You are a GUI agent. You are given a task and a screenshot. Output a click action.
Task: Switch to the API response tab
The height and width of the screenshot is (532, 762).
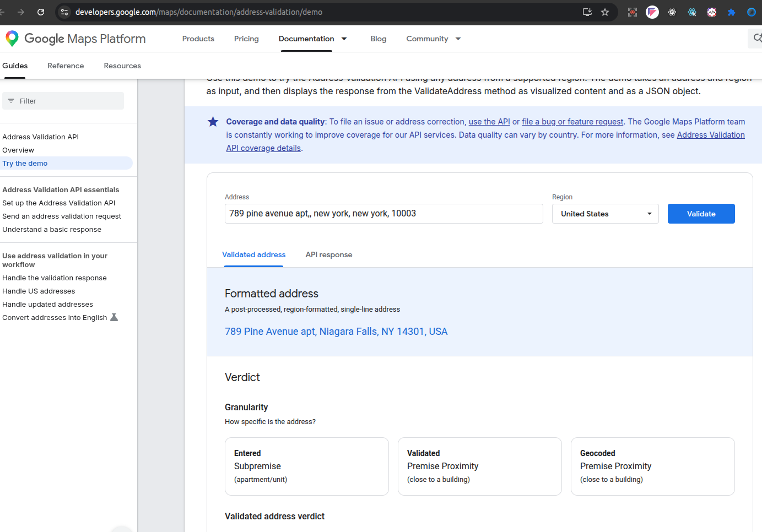tap(329, 254)
